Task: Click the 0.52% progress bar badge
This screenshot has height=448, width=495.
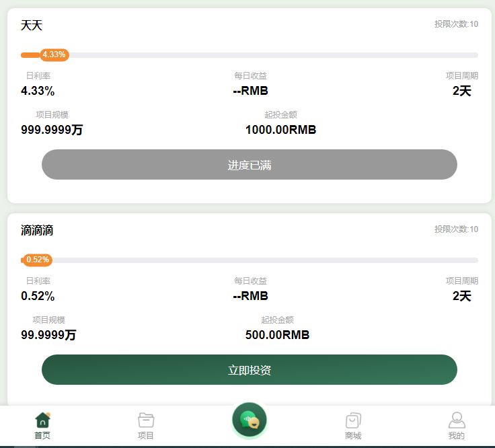Action: click(38, 260)
